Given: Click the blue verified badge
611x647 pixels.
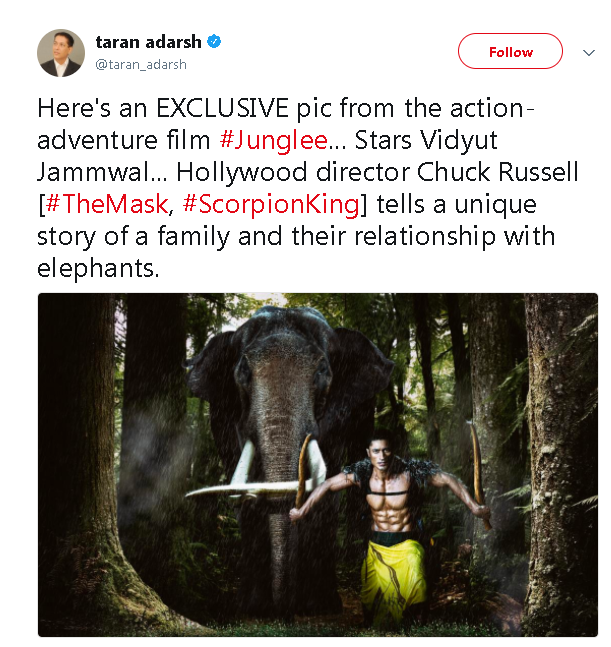Looking at the screenshot, I should tap(215, 42).
